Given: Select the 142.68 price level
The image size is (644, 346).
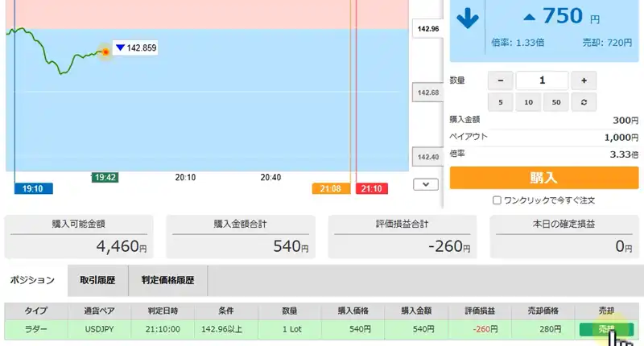Looking at the screenshot, I should (428, 93).
